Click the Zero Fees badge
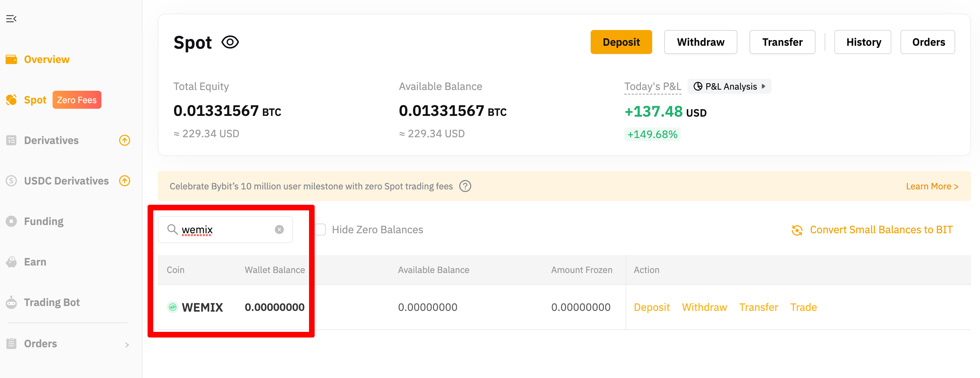The image size is (980, 378). [77, 100]
